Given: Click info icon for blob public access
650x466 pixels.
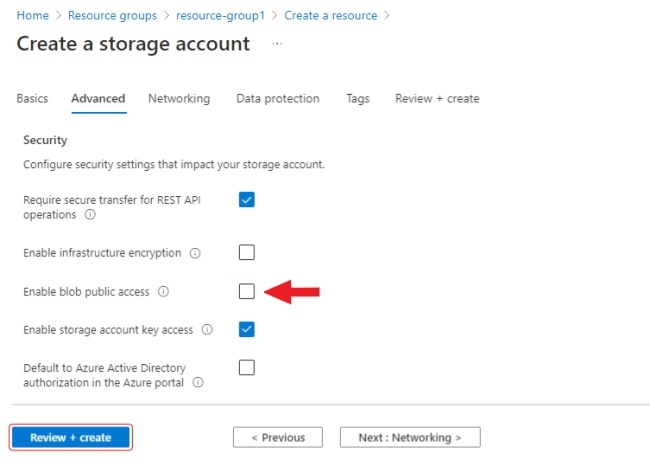Looking at the screenshot, I should pos(163,292).
